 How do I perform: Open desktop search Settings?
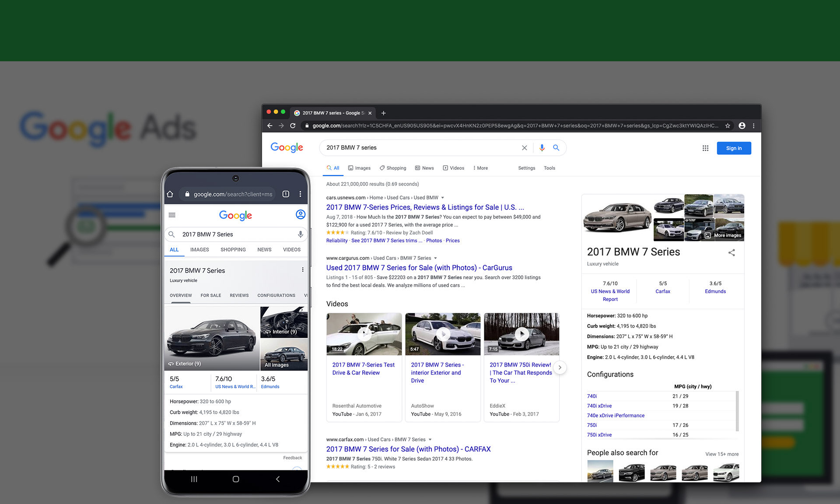pyautogui.click(x=527, y=168)
